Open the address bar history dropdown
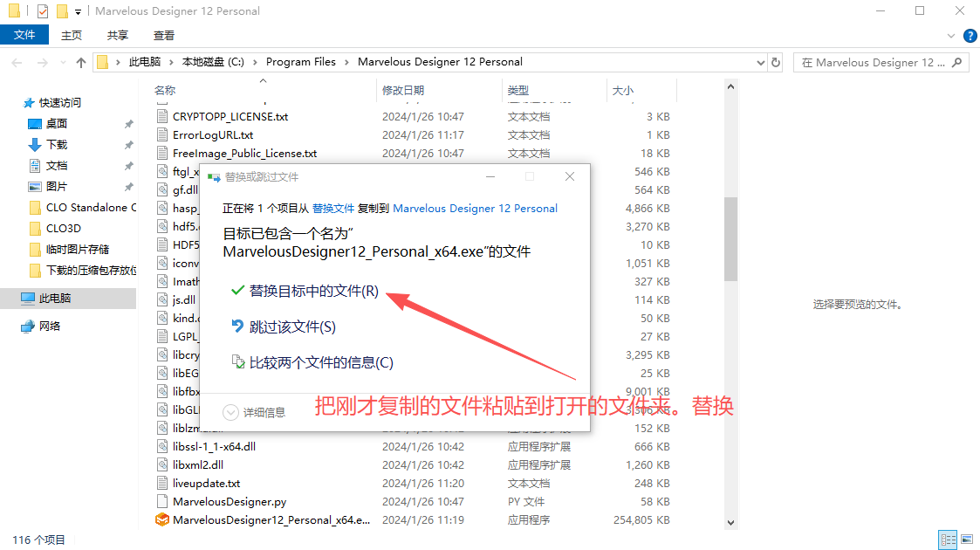The height and width of the screenshot is (550, 980). (x=759, y=62)
